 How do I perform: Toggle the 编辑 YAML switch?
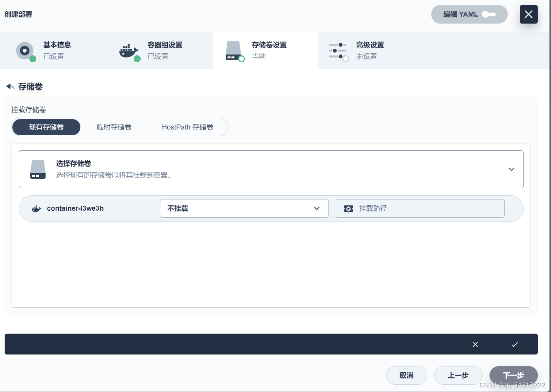(x=489, y=14)
